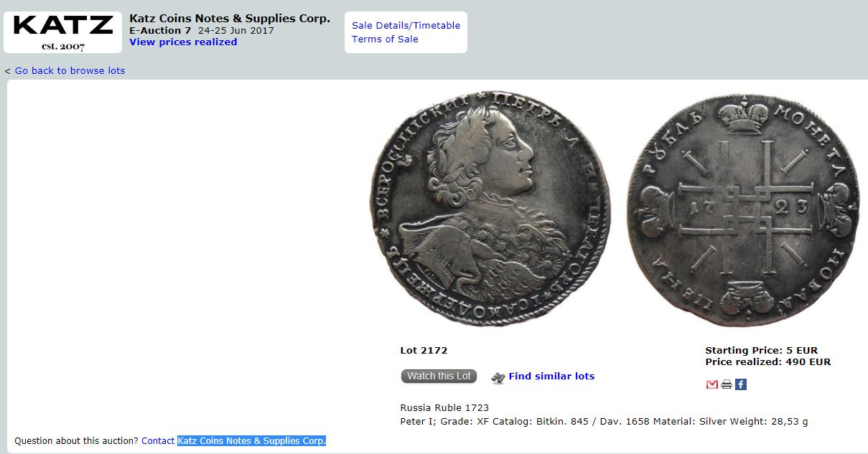The width and height of the screenshot is (868, 454).
Task: Go back to browse lots
Action: click(x=70, y=71)
